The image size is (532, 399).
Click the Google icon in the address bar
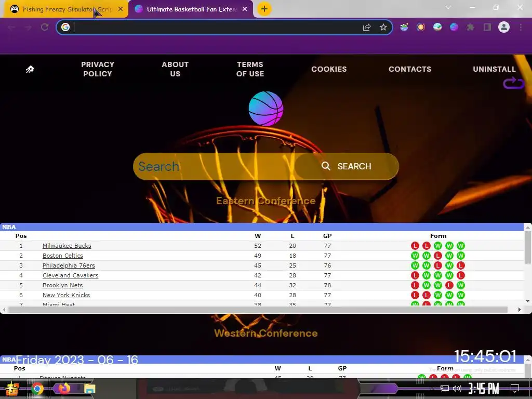coord(65,27)
